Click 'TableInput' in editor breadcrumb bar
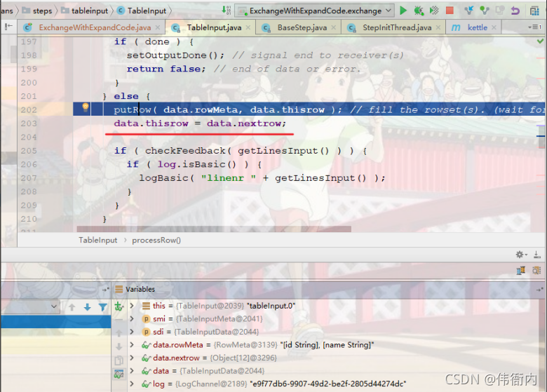This screenshot has width=547, height=392. tap(98, 241)
